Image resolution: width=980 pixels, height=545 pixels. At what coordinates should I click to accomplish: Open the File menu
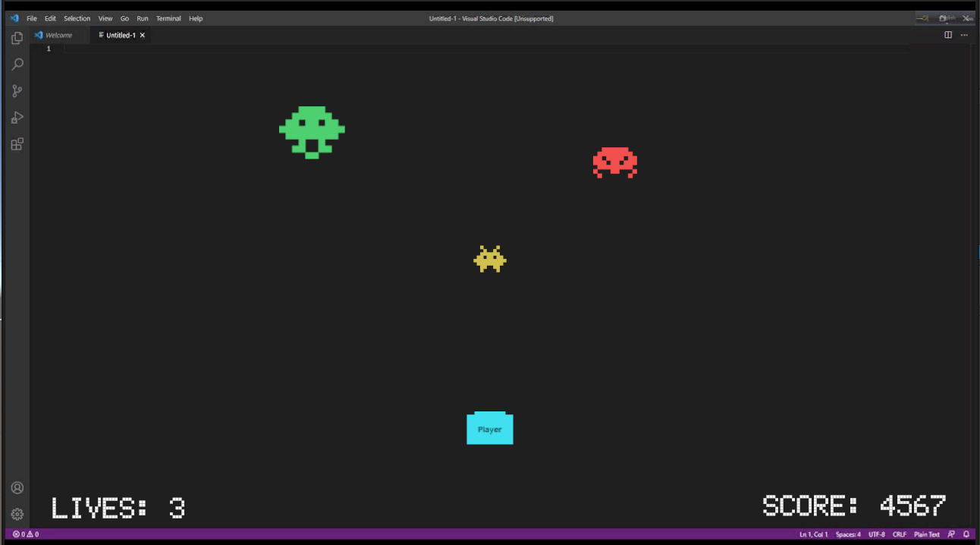click(32, 18)
